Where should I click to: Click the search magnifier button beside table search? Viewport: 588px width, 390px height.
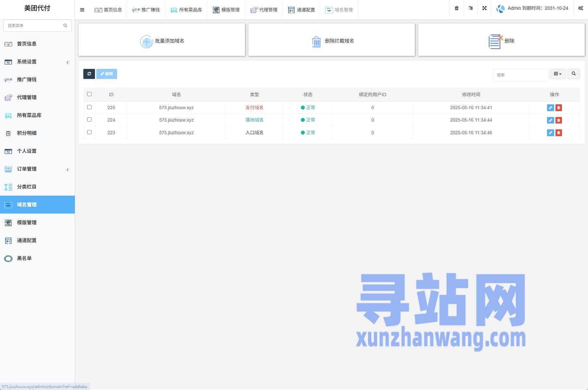coord(574,74)
